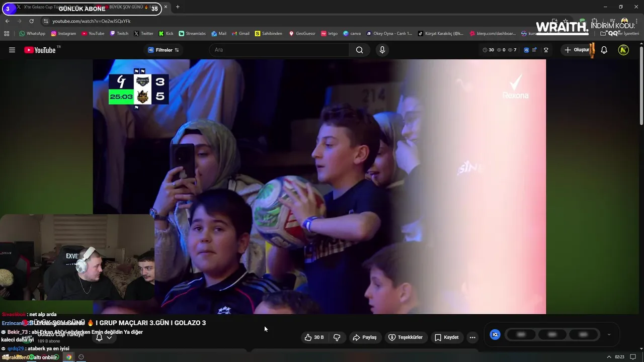Click the YouTube search magnifier button
Screen dimensions: 644x362
click(359, 50)
